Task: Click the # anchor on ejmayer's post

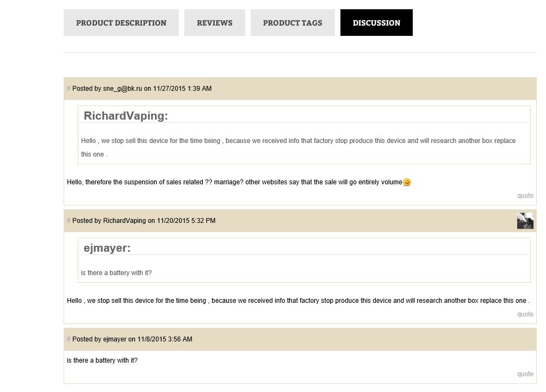Action: (69, 339)
